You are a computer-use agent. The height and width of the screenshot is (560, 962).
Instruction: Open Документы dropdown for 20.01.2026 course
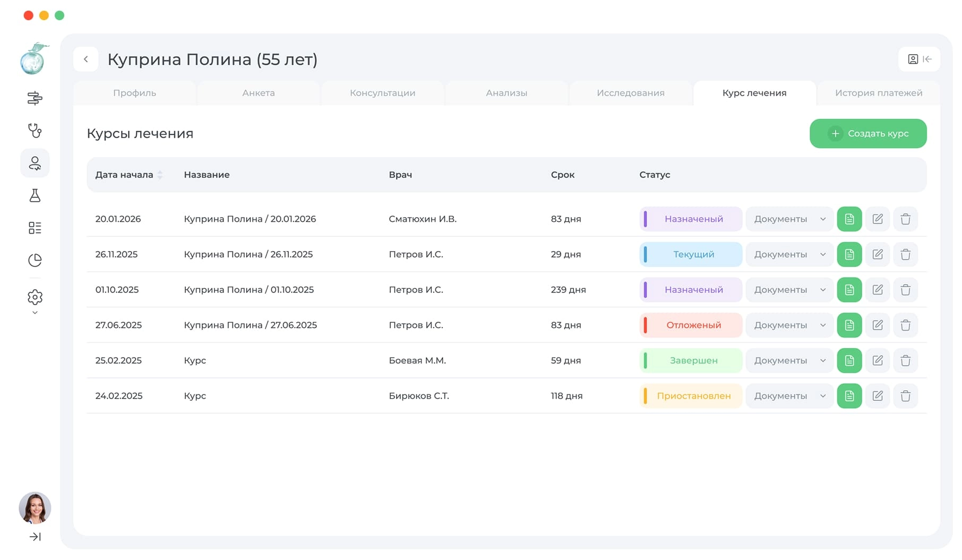[789, 219]
